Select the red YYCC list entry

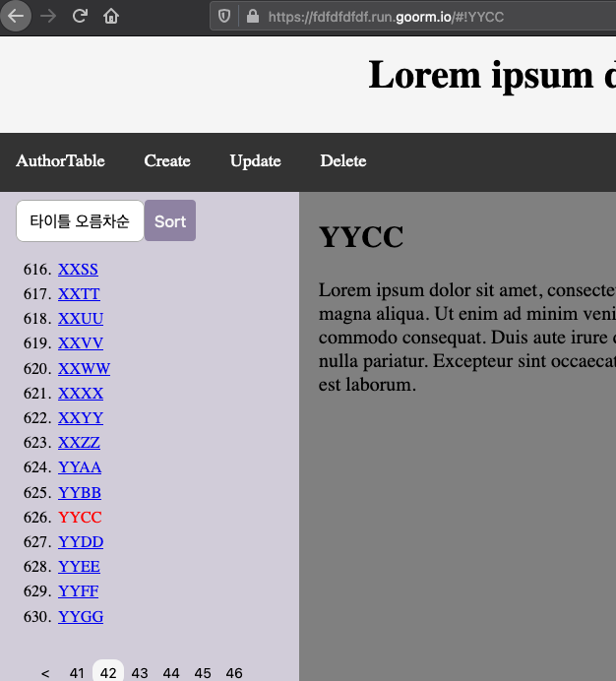pyautogui.click(x=80, y=518)
